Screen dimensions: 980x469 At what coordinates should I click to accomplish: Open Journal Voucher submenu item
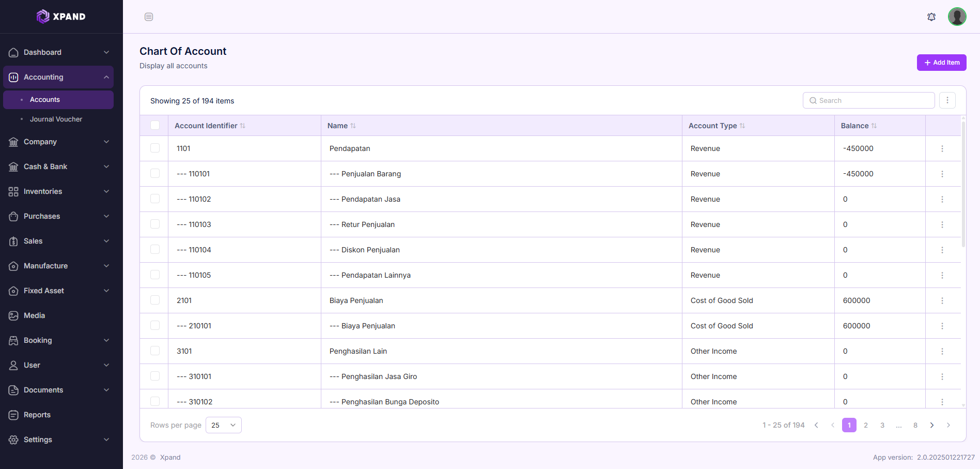[56, 119]
